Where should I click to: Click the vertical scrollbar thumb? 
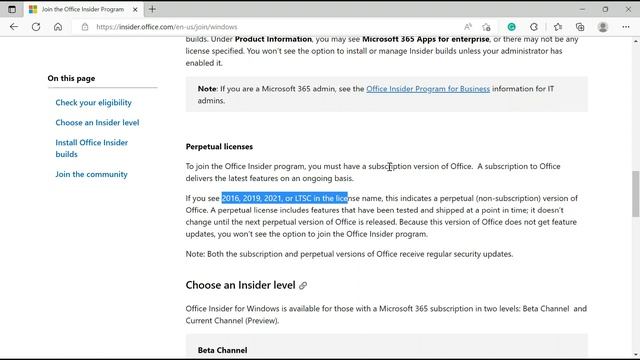pyautogui.click(x=636, y=194)
